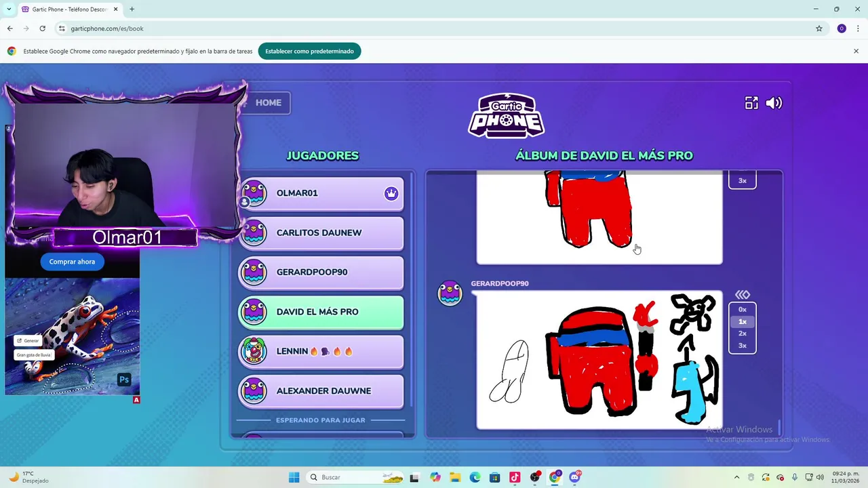Open File Explorer from the taskbar
This screenshot has height=488, width=868.
point(455,477)
